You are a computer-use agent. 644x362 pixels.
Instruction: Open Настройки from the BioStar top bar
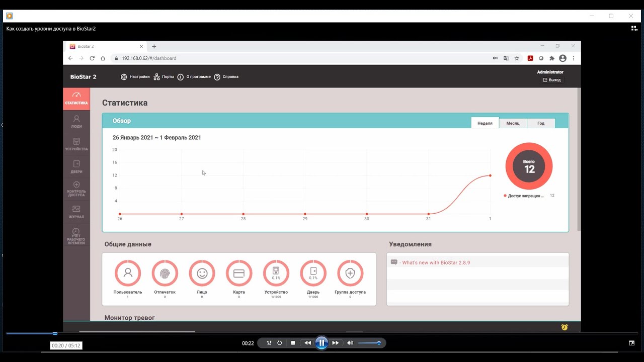click(x=135, y=77)
